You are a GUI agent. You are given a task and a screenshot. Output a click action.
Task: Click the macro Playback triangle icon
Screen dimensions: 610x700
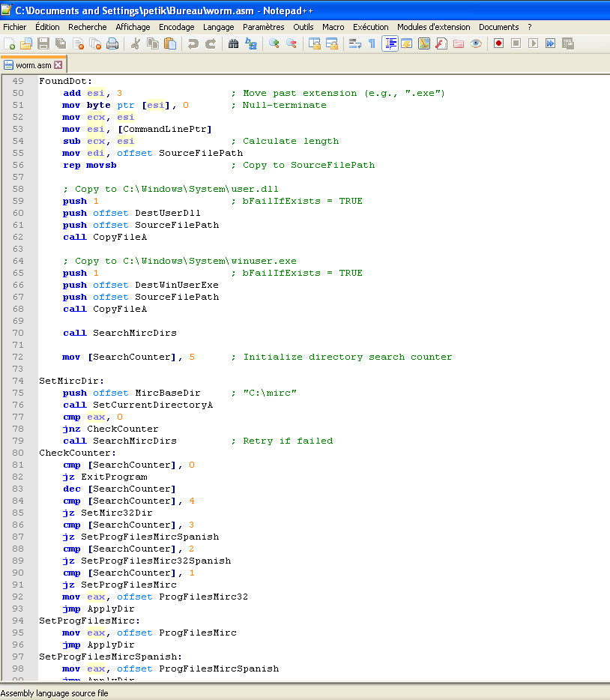(x=534, y=43)
